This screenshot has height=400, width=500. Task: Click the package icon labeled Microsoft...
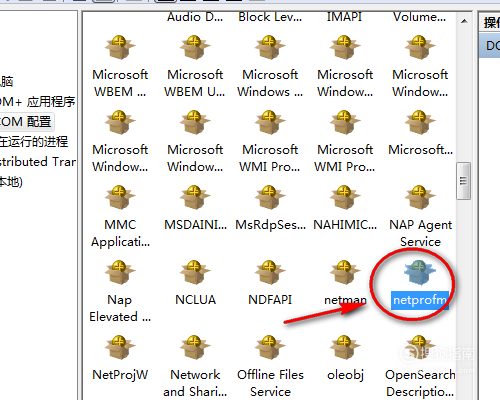[x=420, y=122]
